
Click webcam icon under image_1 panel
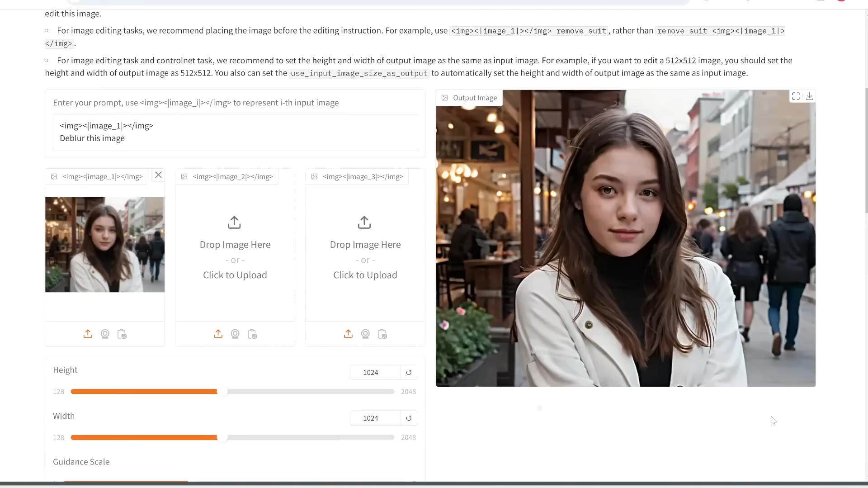(x=105, y=334)
